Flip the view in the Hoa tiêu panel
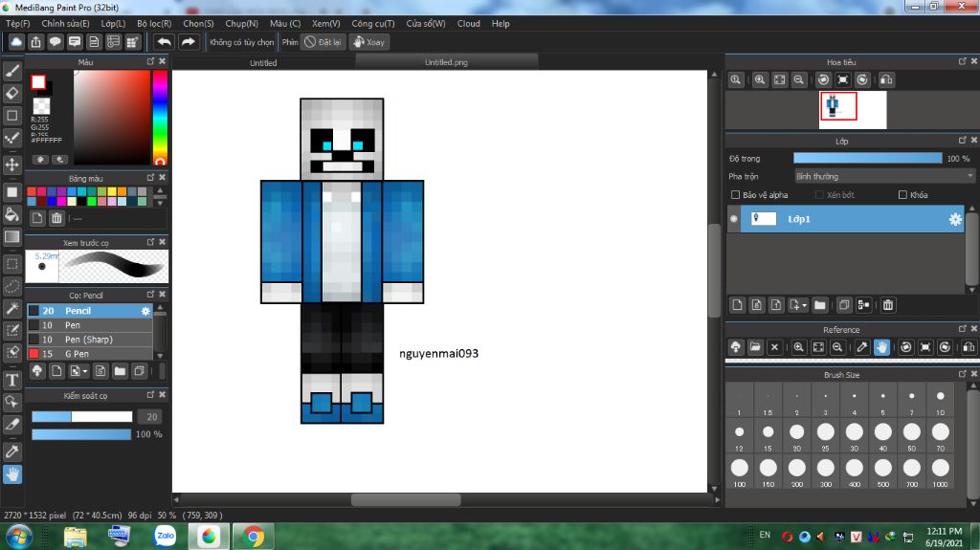This screenshot has height=550, width=980. pos(886,80)
